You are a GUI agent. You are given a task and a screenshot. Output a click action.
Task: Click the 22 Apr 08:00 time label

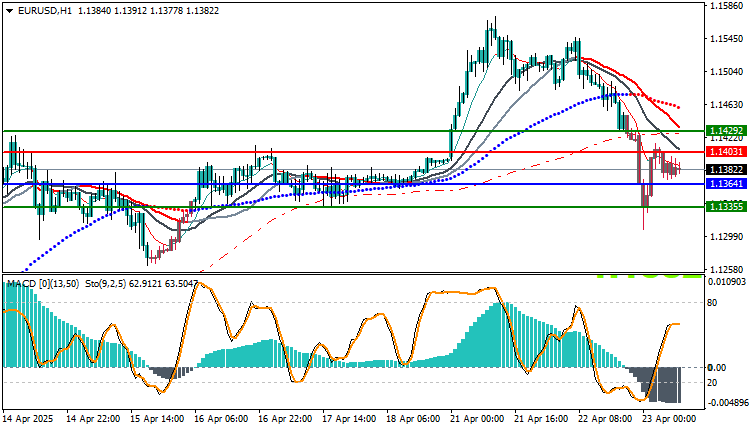606,419
